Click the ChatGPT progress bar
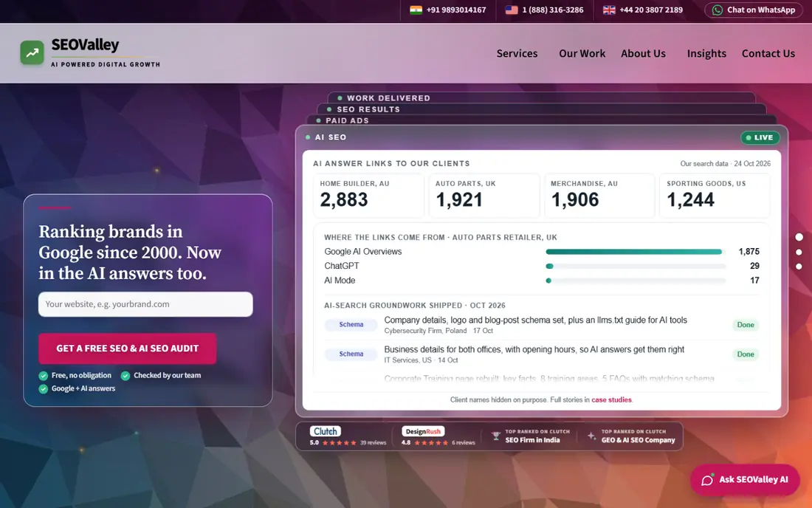The image size is (812, 508). [636, 266]
